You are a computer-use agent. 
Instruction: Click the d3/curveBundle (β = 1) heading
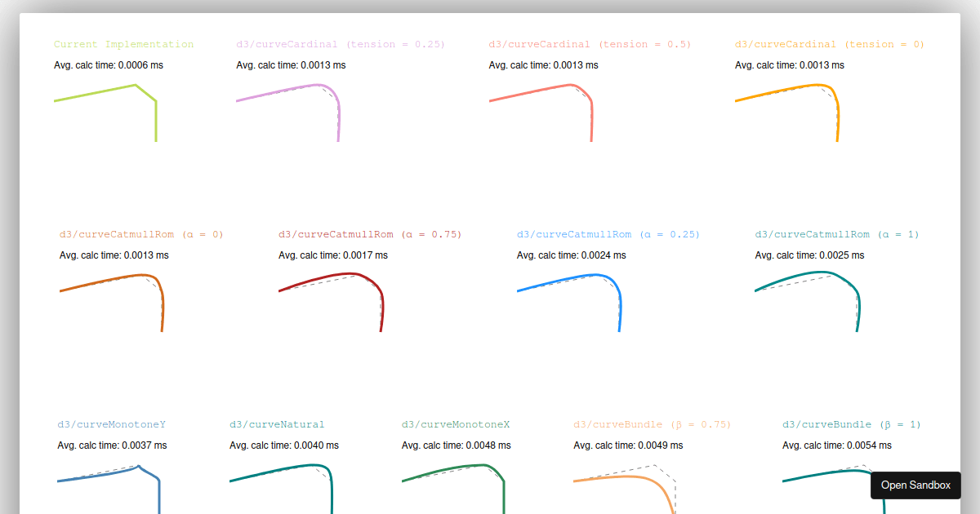point(851,423)
